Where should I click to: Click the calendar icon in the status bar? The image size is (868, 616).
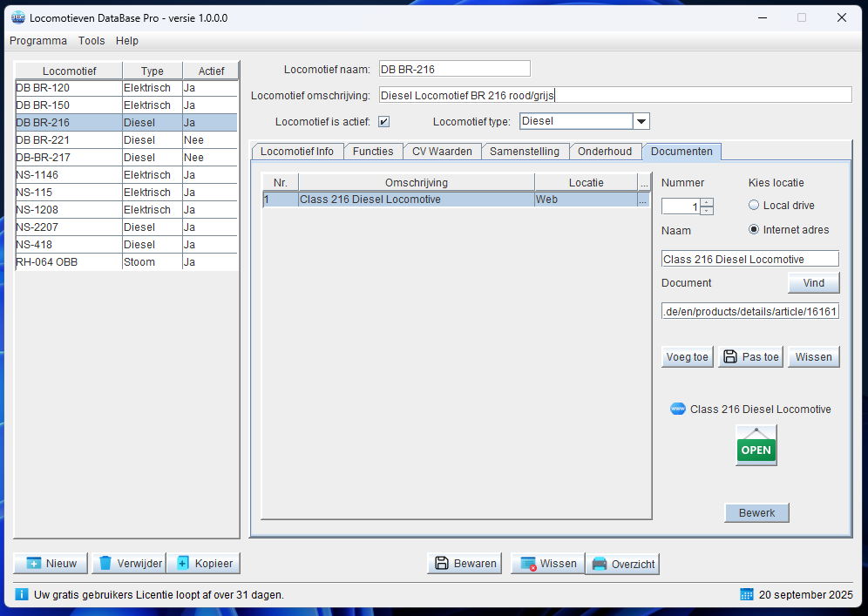tap(746, 594)
